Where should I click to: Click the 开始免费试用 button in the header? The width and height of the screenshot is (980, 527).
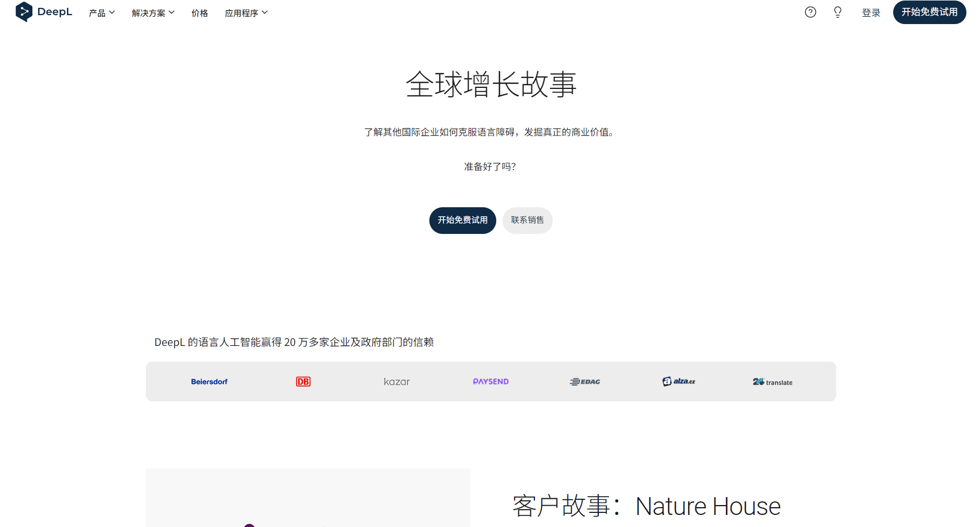[929, 13]
